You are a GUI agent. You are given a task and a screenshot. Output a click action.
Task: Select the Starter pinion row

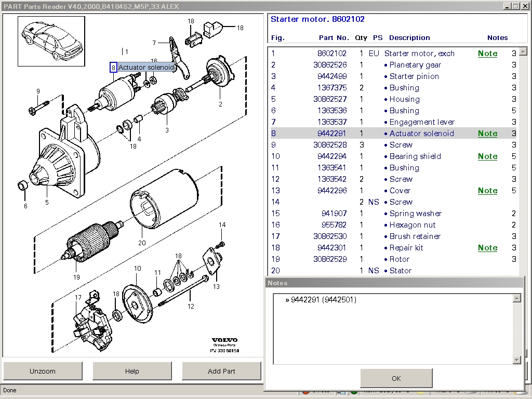tap(394, 76)
